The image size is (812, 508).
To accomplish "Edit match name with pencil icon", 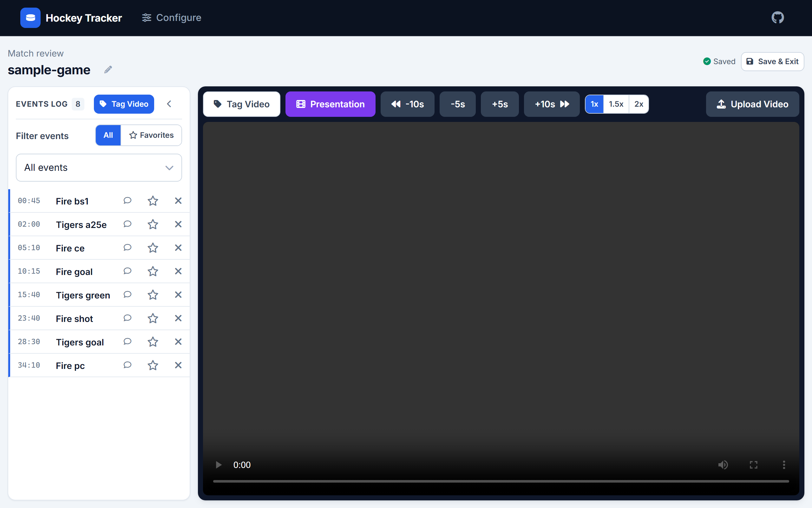I will pyautogui.click(x=108, y=70).
